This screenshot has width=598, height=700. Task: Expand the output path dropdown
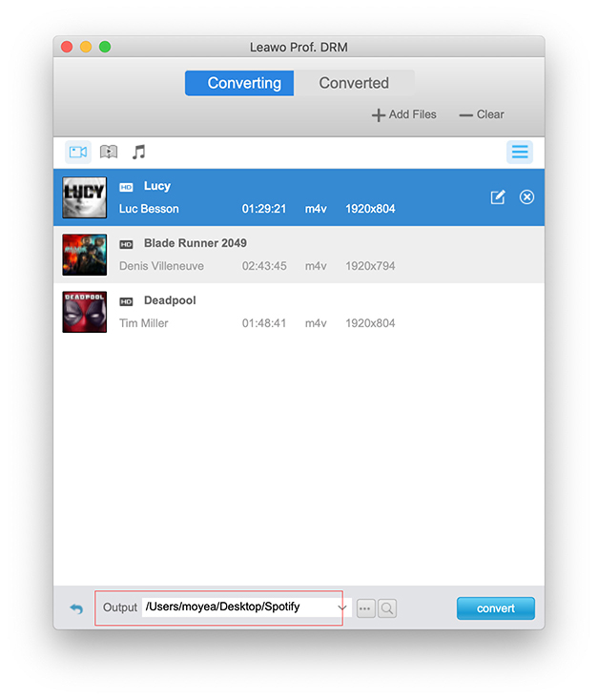[x=341, y=607]
